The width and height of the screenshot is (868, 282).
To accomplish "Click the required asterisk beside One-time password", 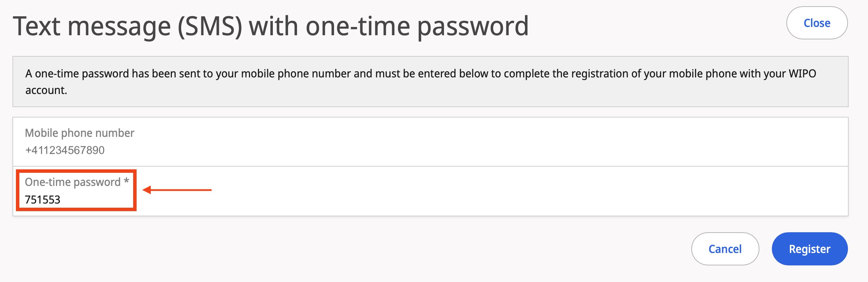I will 126,181.
